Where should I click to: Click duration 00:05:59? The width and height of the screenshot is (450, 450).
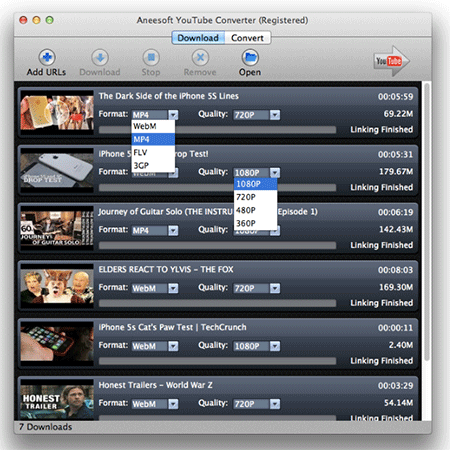(x=395, y=97)
